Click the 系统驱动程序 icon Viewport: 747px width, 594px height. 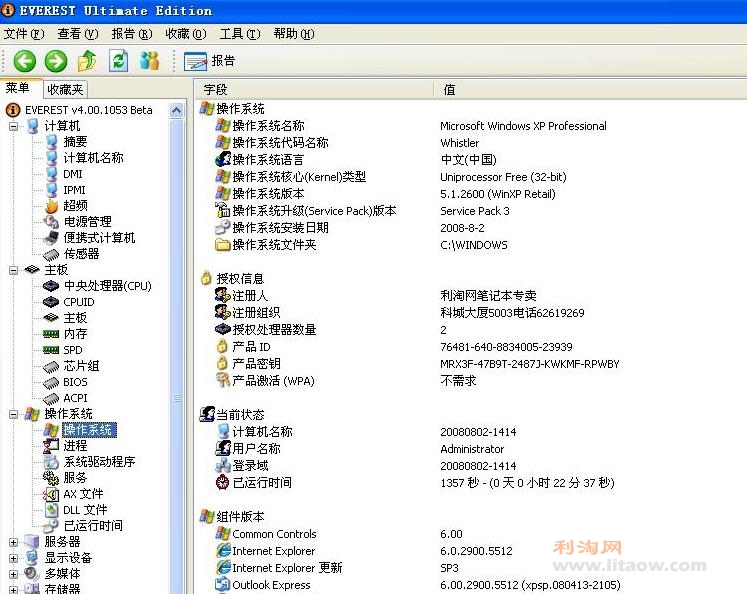pos(51,462)
